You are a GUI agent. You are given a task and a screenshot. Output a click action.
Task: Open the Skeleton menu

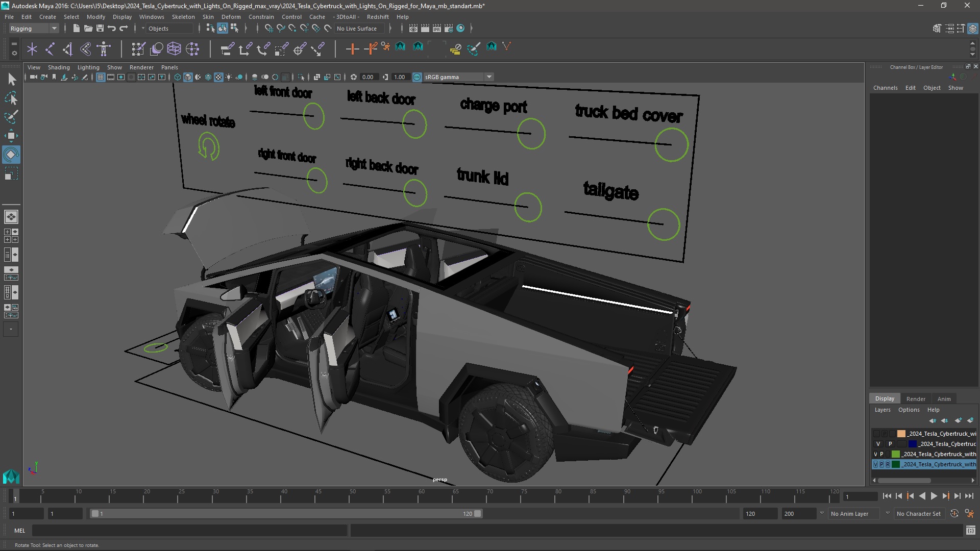coord(183,17)
